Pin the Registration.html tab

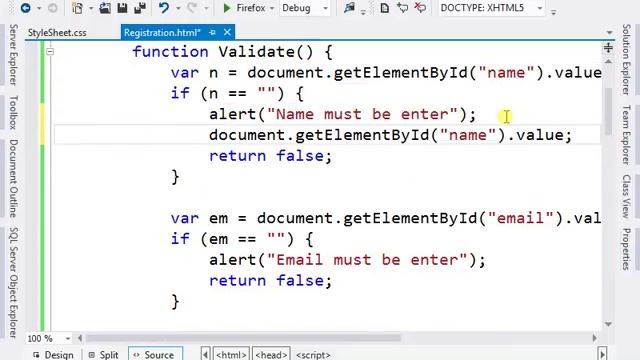pos(212,32)
